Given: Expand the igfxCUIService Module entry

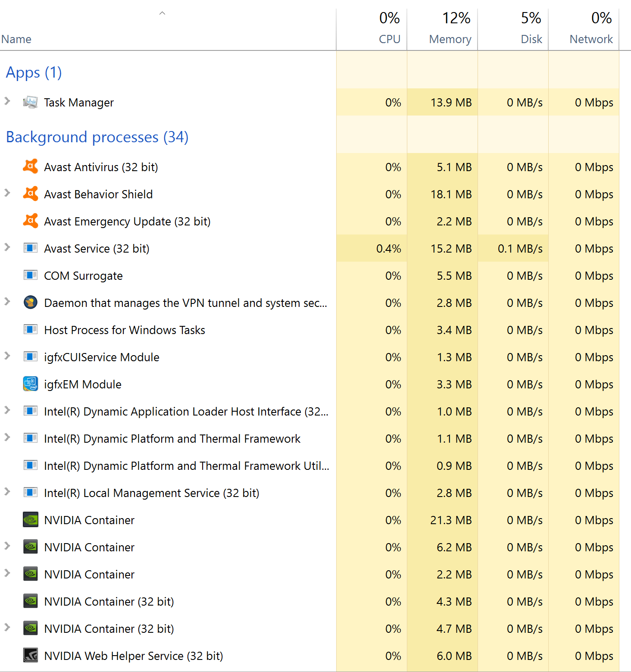Looking at the screenshot, I should coord(7,356).
